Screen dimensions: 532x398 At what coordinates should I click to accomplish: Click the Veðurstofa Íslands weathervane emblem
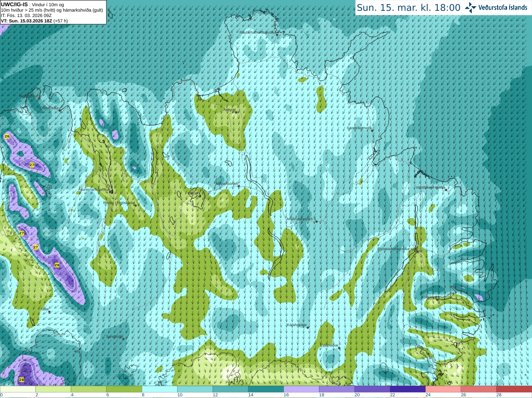pyautogui.click(x=470, y=7)
